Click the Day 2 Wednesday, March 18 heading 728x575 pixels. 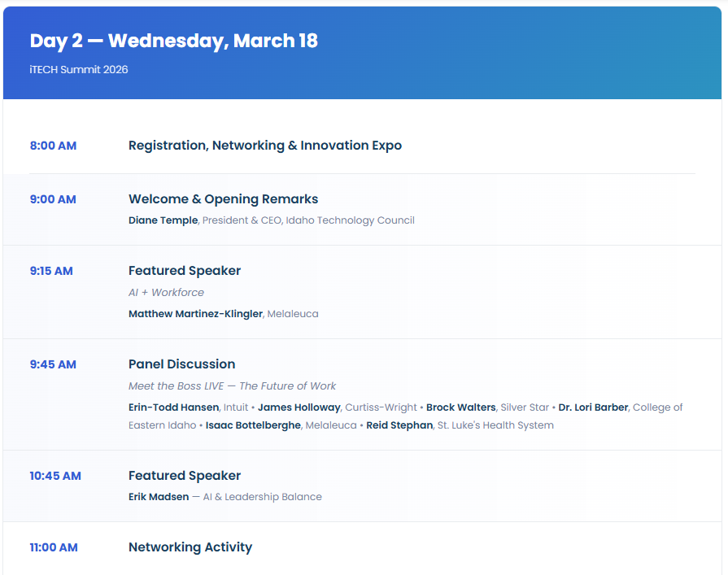[173, 41]
